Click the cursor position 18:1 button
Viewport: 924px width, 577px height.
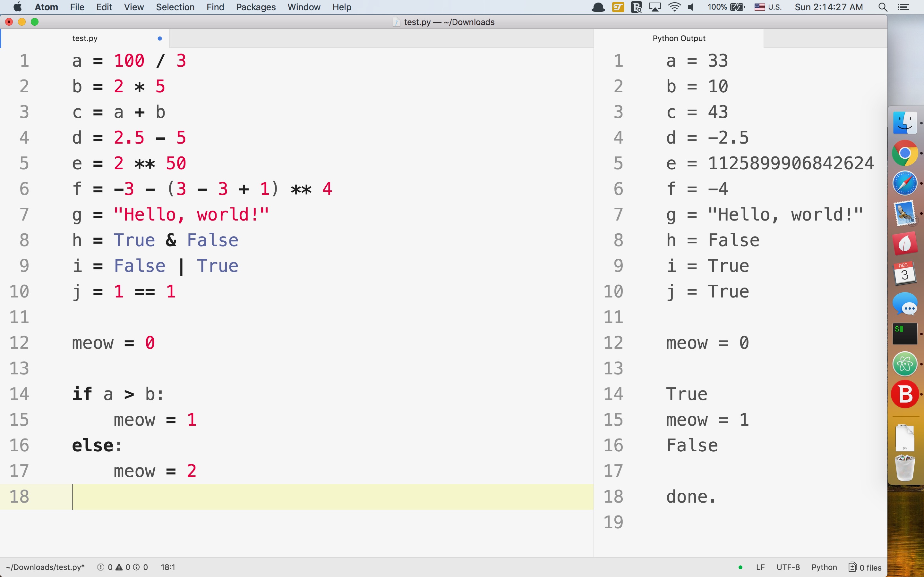pos(167,567)
